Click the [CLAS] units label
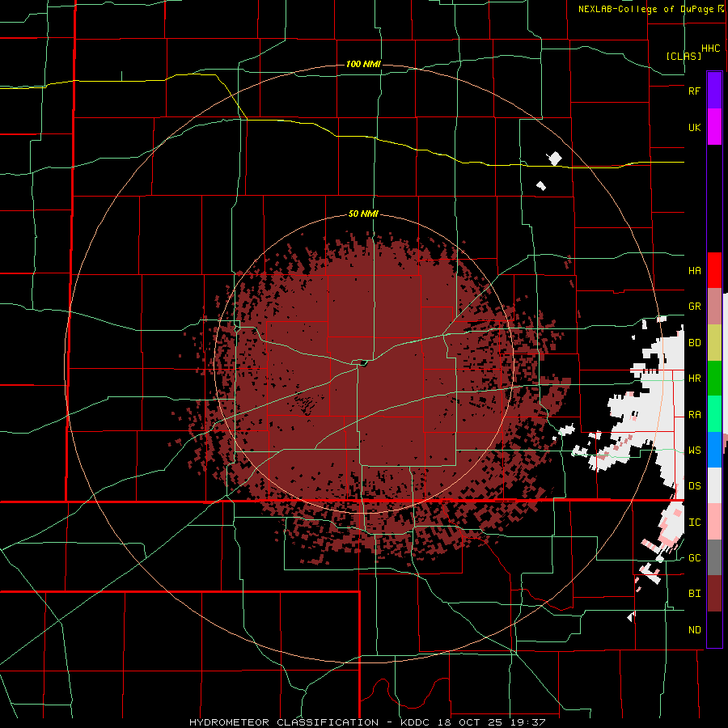 tap(684, 56)
